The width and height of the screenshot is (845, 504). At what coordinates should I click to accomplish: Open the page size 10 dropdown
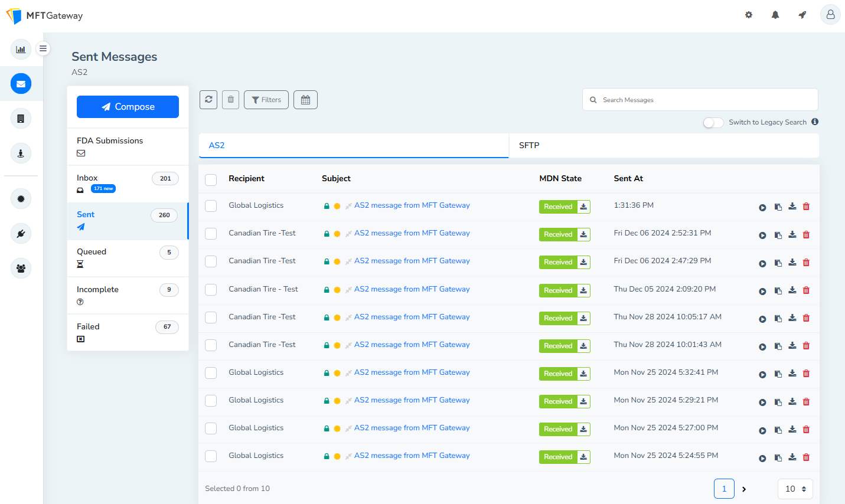click(x=795, y=489)
